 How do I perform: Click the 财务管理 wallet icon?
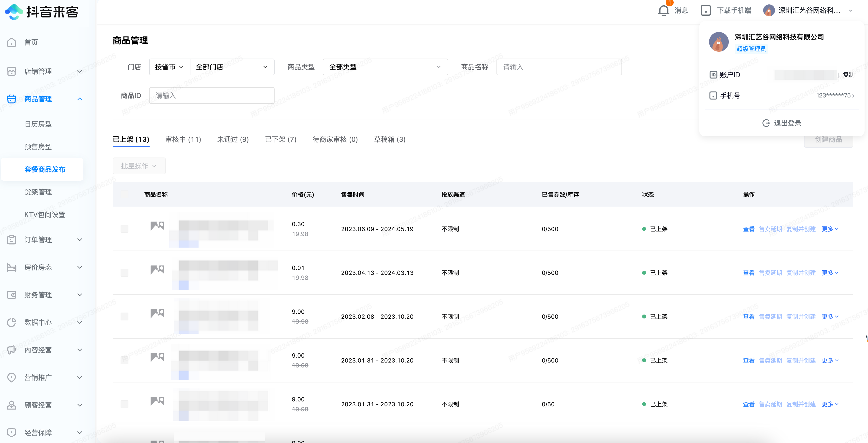click(12, 295)
